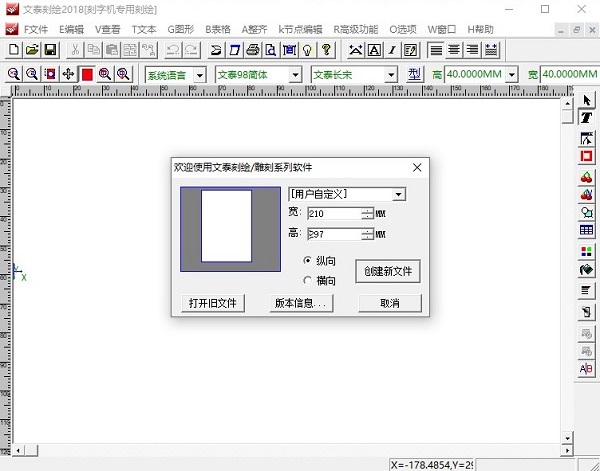Click the New file toolbar icon
The height and width of the screenshot is (471, 600).
14,50
